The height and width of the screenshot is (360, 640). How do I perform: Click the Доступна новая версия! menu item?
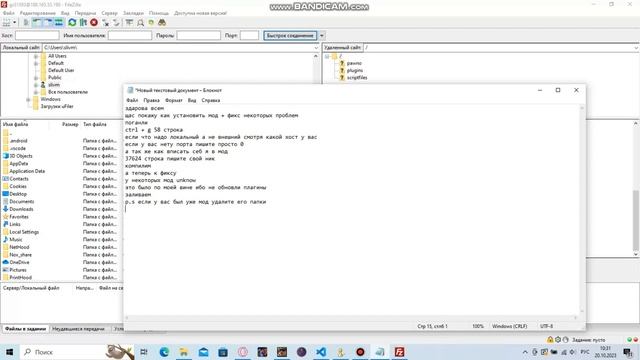tap(200, 13)
